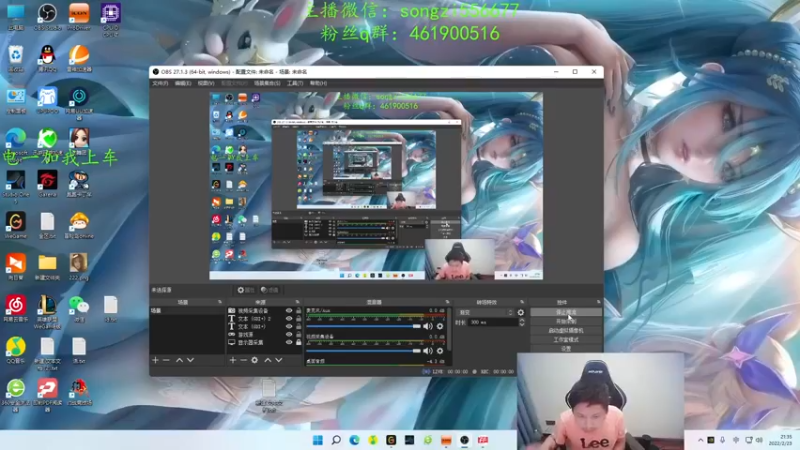Image resolution: width=800 pixels, height=450 pixels.
Task: Mute the microphone/Aux audio speaker icon
Action: click(428, 326)
